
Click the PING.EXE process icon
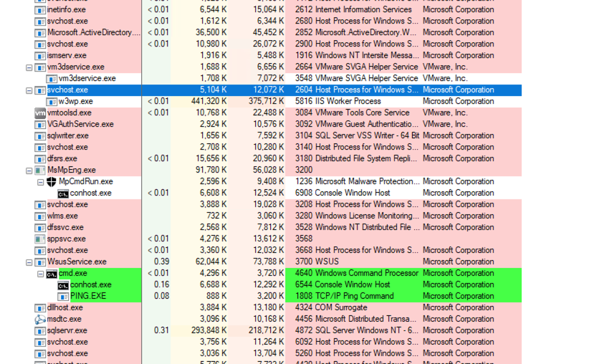[63, 297]
